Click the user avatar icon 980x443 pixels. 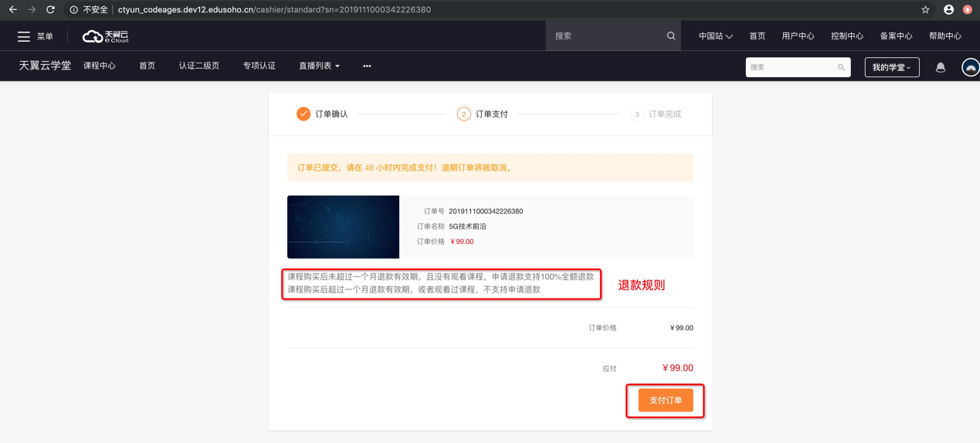970,67
